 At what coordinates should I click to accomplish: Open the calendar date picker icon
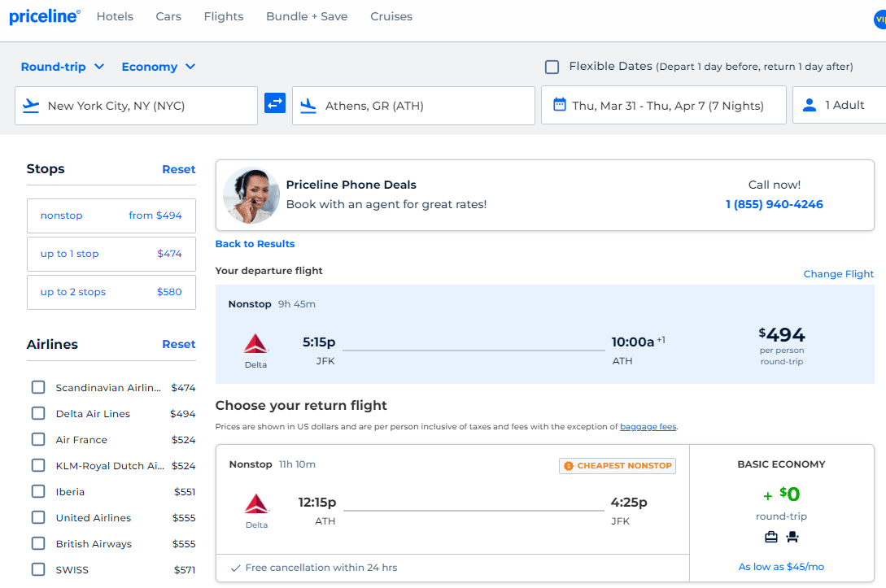point(560,104)
